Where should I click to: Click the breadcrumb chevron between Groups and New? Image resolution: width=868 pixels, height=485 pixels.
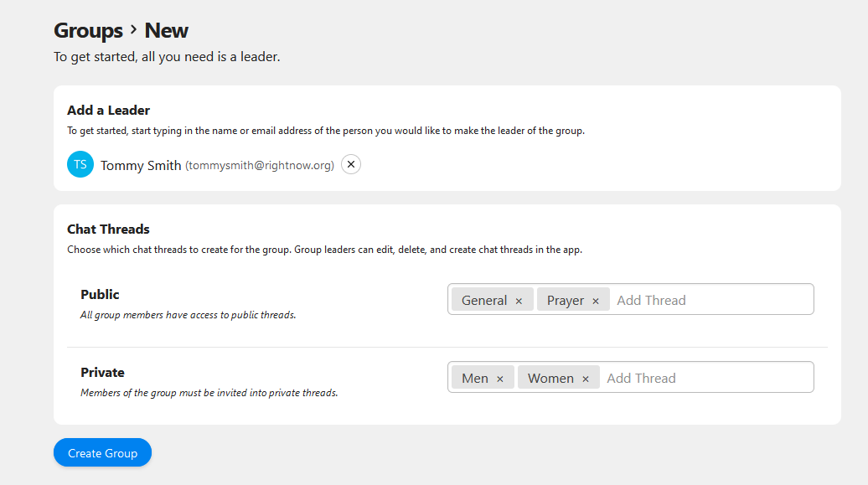133,29
